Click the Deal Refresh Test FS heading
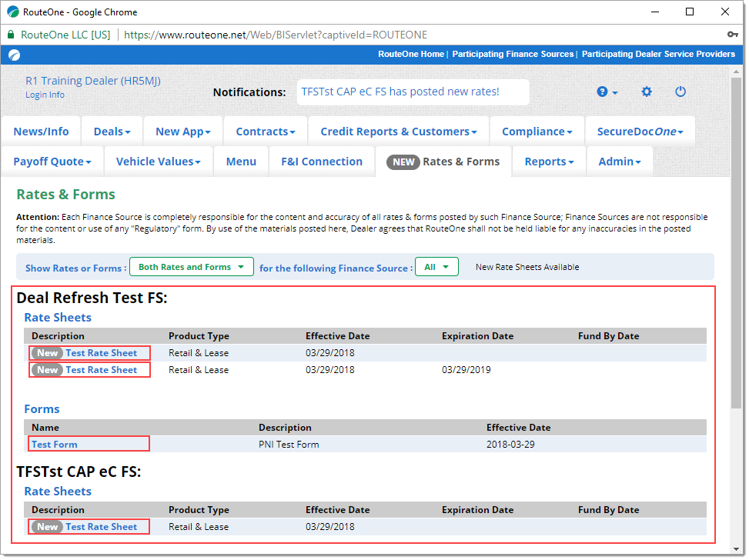Viewport: 749px width, 560px height. click(92, 298)
